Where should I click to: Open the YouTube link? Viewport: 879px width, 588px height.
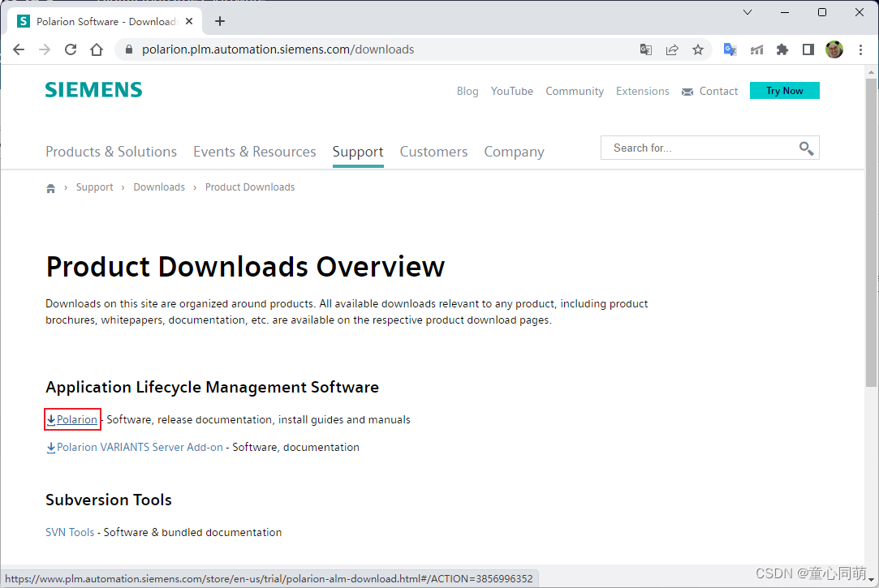512,91
